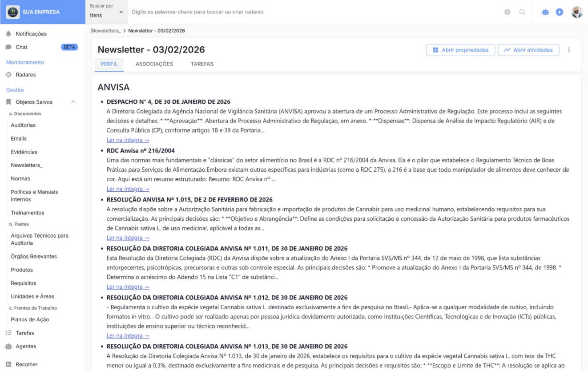Click the BETA badge next to Chat
This screenshot has width=588, height=371.
69,47
